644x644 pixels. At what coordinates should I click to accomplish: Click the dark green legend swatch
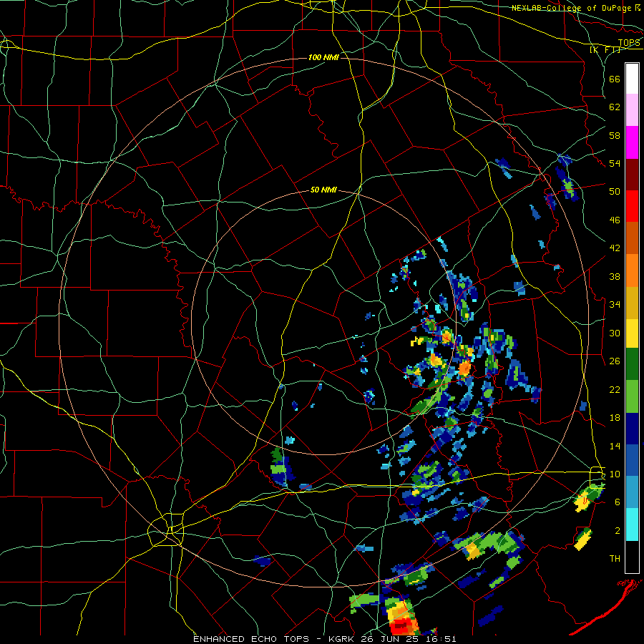pos(632,364)
